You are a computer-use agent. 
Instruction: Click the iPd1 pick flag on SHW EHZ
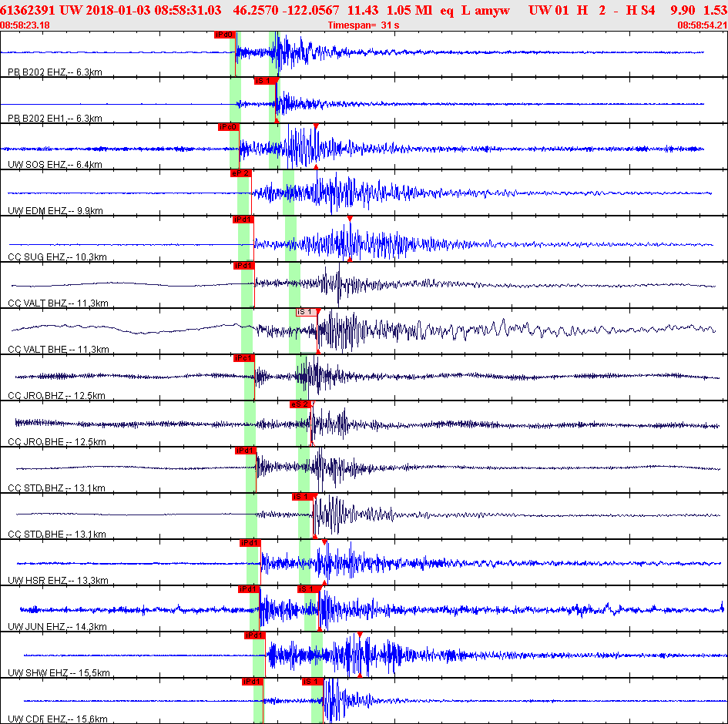tap(255, 635)
